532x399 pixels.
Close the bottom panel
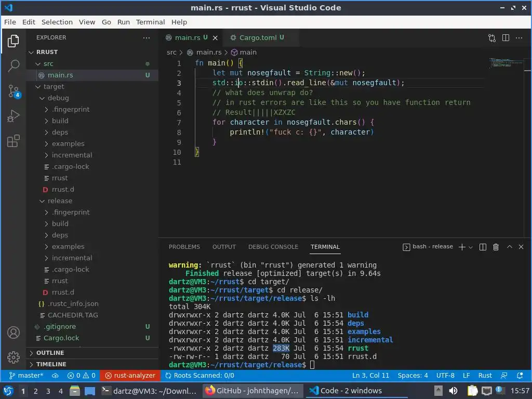click(x=521, y=247)
